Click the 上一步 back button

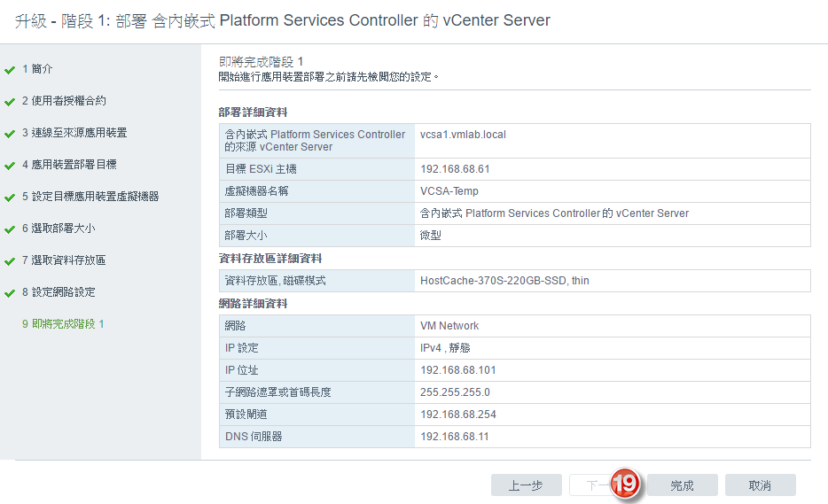tap(526, 485)
